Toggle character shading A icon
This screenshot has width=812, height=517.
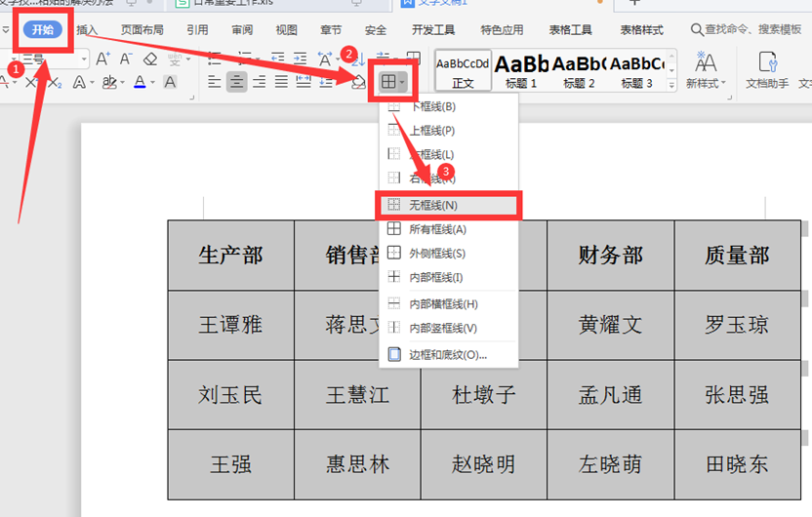tap(170, 82)
